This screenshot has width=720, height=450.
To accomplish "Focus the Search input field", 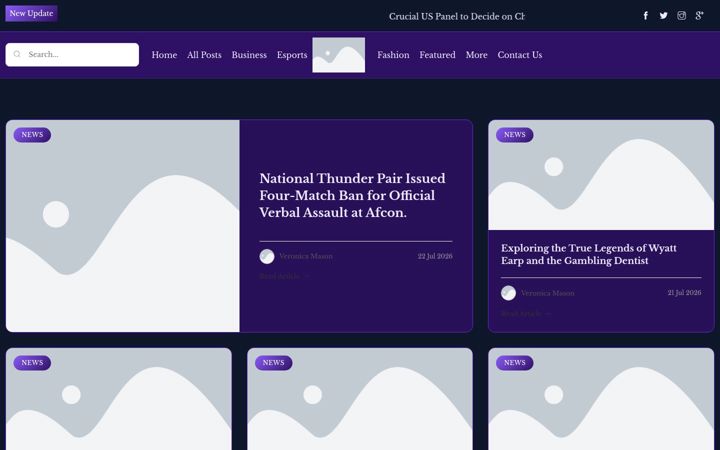I will click(x=72, y=55).
